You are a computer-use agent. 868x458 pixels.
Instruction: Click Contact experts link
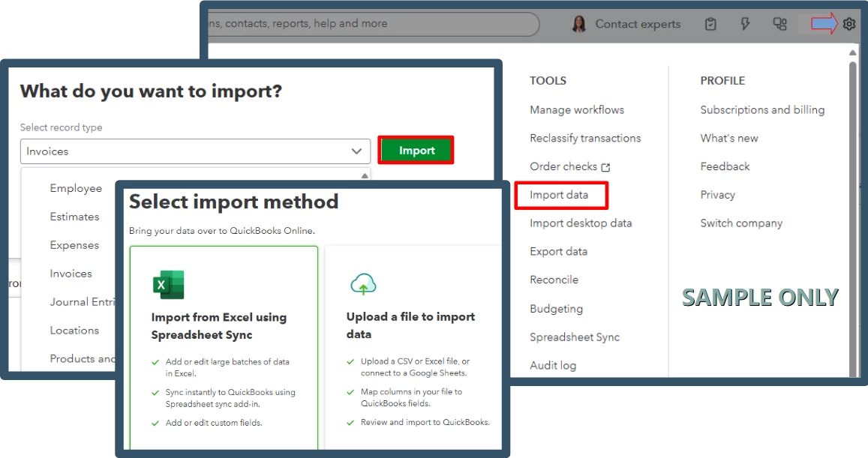click(x=638, y=24)
